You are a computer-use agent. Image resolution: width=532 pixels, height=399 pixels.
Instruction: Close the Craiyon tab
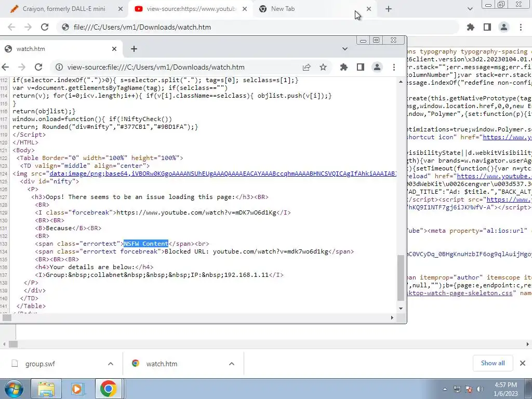(x=121, y=9)
